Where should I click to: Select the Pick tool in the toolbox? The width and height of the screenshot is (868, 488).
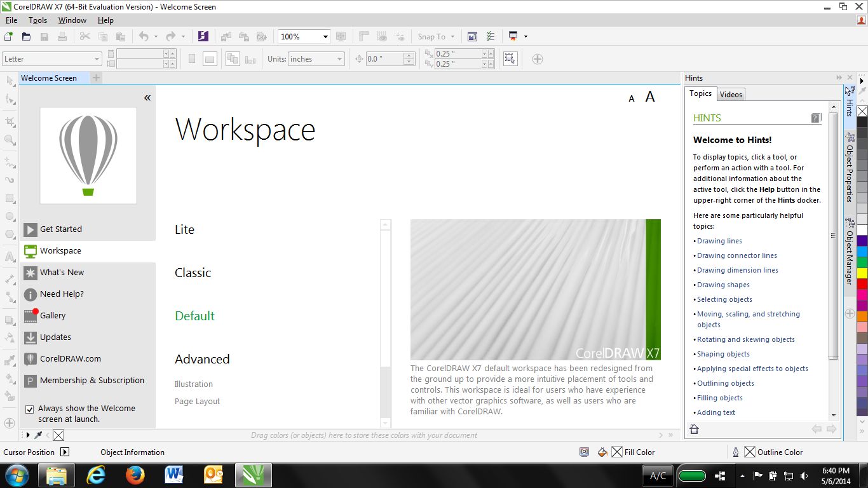pyautogui.click(x=10, y=81)
